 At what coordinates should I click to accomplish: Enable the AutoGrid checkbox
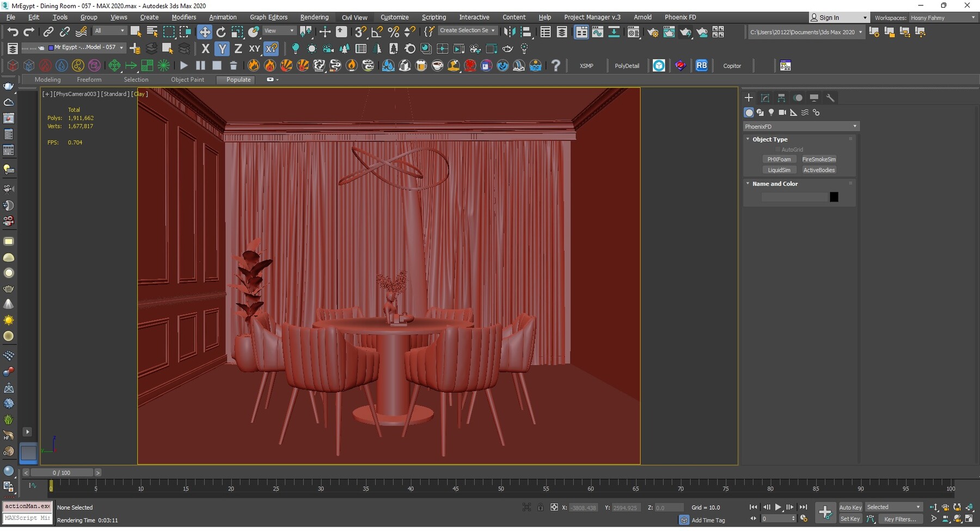point(778,149)
